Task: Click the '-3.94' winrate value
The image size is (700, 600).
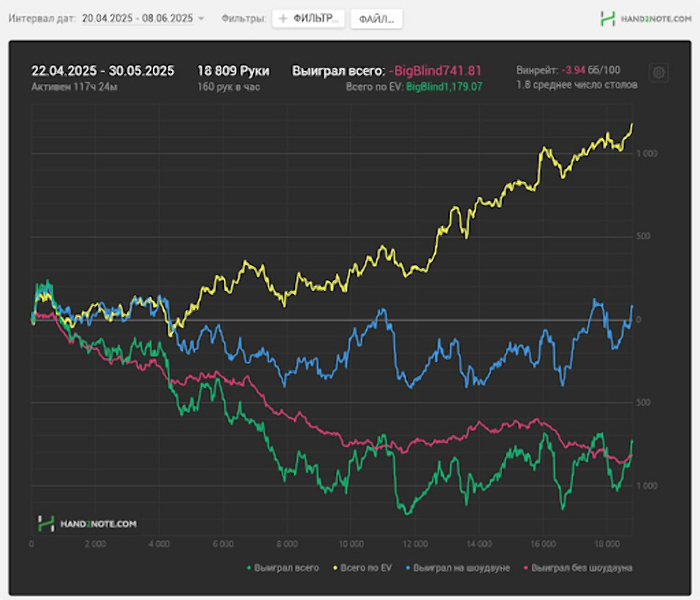Action: [573, 70]
